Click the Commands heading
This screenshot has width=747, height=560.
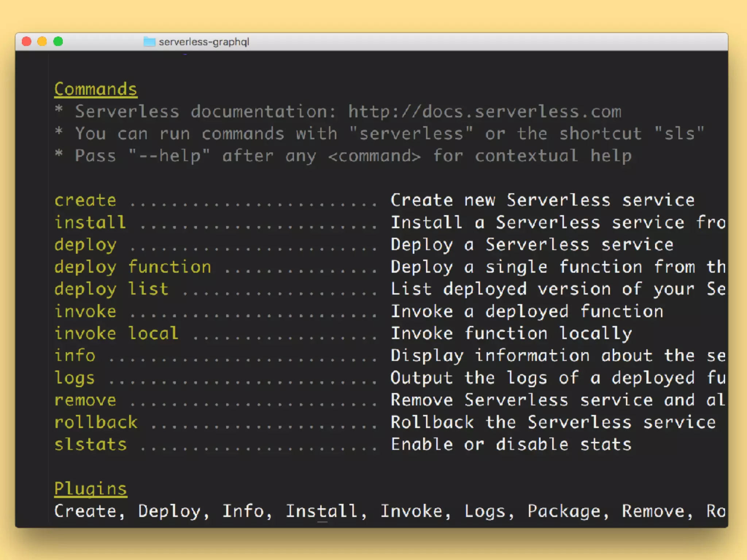(96, 89)
